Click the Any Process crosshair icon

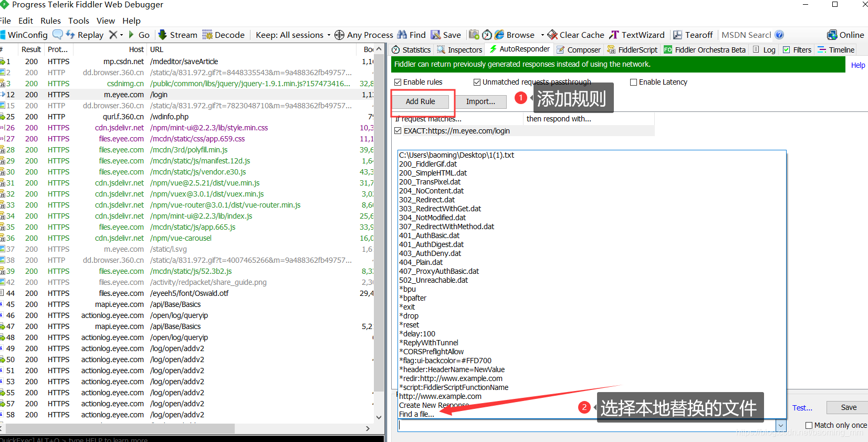pos(339,35)
